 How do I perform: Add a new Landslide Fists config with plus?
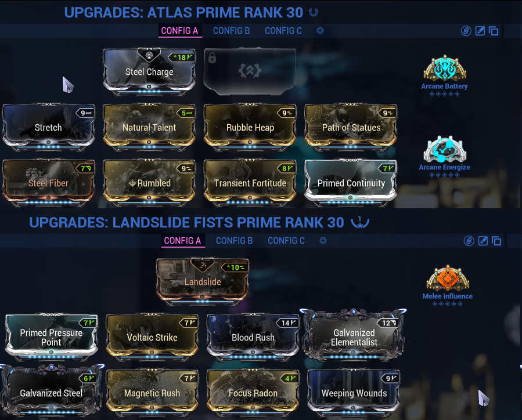323,240
